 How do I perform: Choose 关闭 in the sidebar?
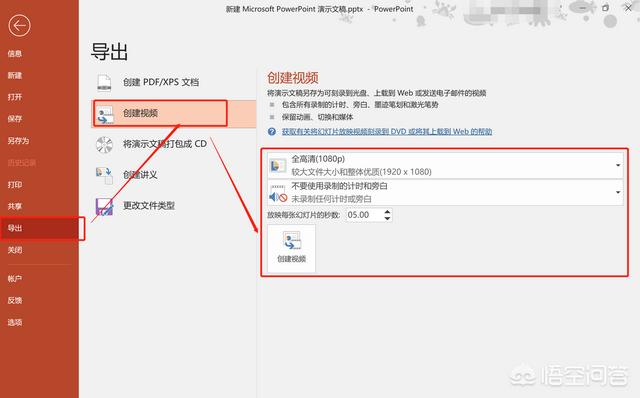[15, 250]
